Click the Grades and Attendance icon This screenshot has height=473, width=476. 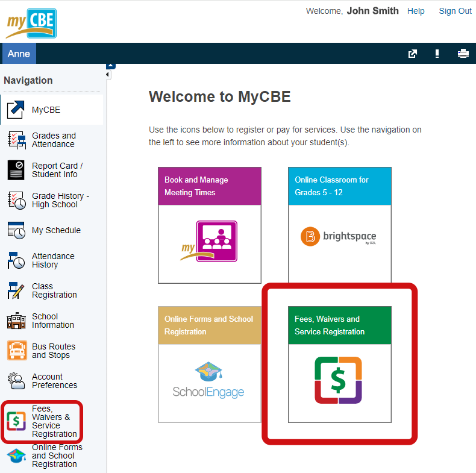coord(16,140)
